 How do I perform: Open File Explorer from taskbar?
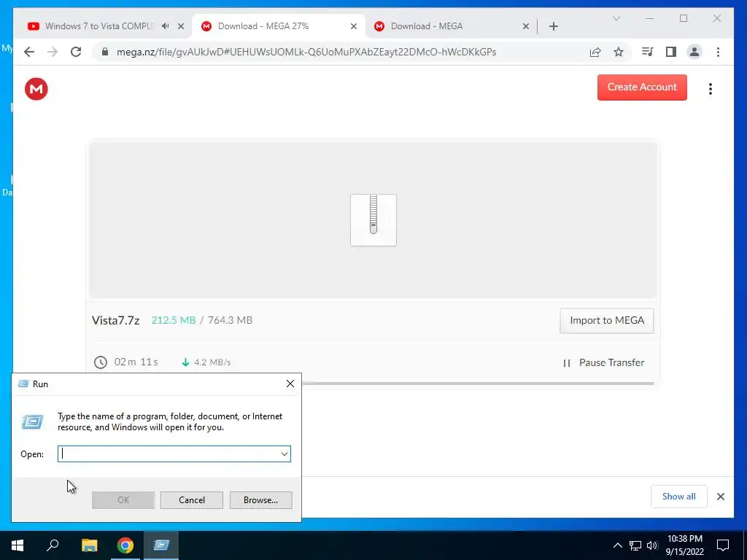pos(89,545)
